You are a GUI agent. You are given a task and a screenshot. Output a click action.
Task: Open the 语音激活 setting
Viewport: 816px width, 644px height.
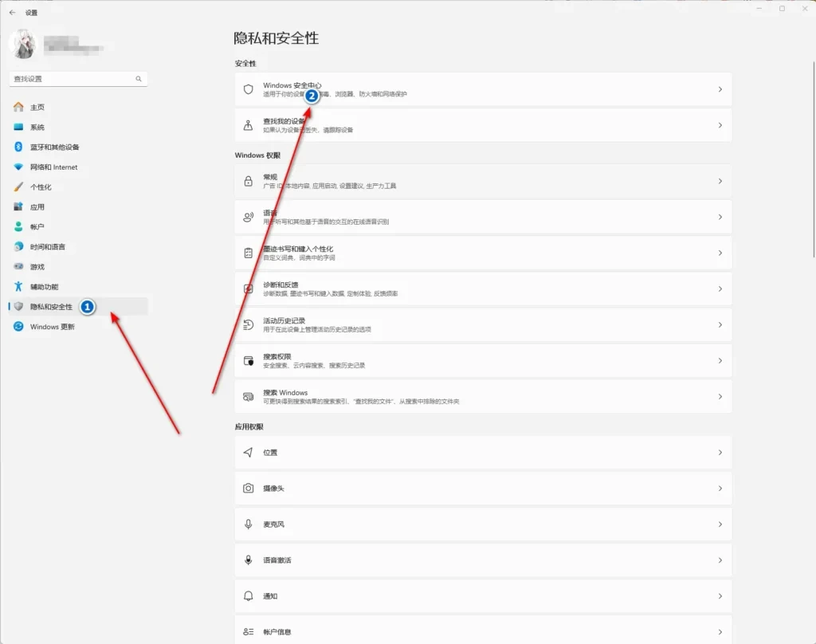pyautogui.click(x=483, y=560)
